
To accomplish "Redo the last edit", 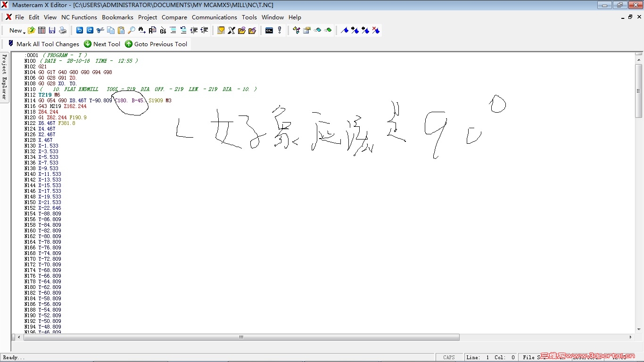I will pos(90,30).
